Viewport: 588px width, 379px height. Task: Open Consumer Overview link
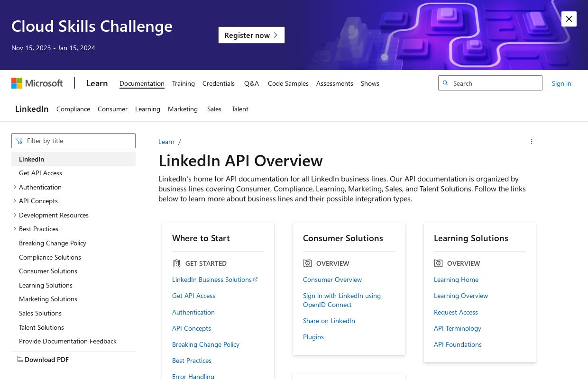point(332,280)
